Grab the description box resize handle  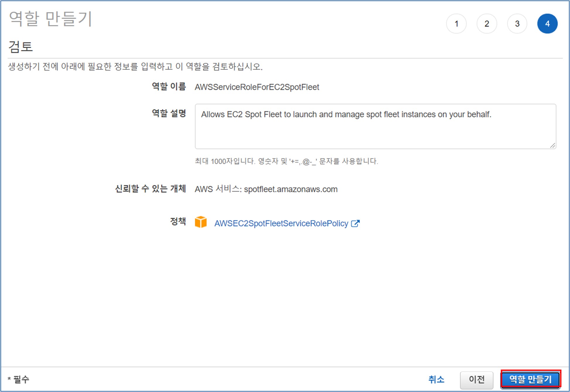tap(552, 145)
